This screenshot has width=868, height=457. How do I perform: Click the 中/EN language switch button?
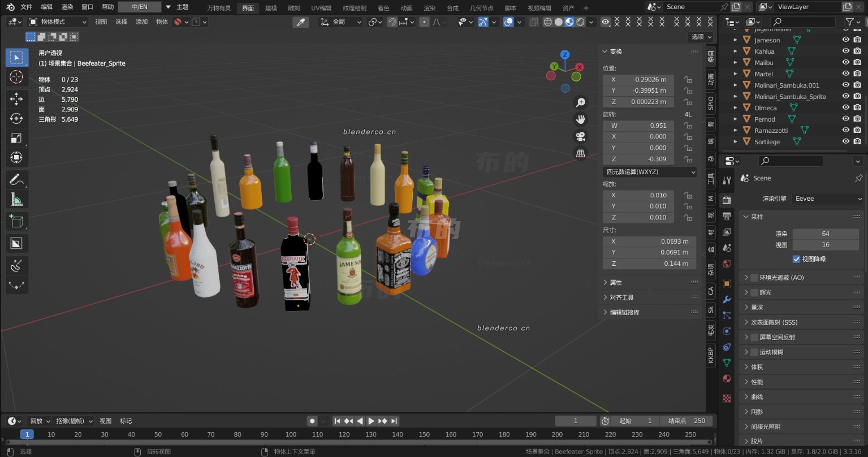(140, 7)
